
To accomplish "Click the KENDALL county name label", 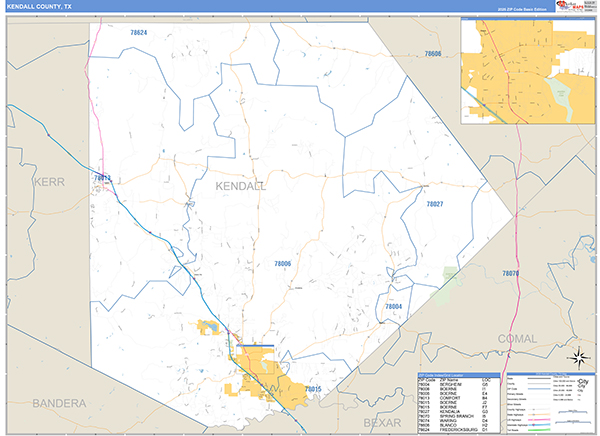I will [x=240, y=186].
